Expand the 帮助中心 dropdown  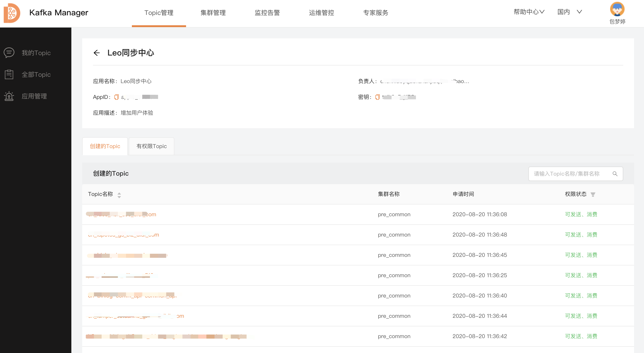tap(529, 12)
